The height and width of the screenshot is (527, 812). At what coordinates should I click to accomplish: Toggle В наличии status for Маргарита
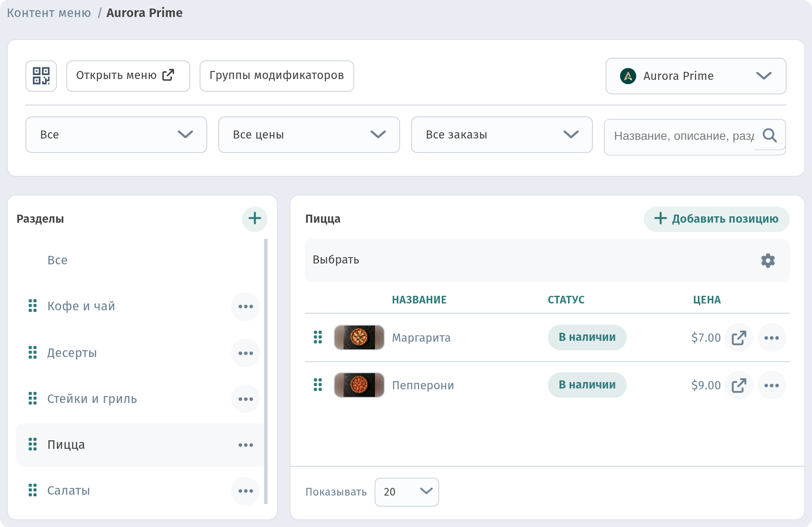587,337
